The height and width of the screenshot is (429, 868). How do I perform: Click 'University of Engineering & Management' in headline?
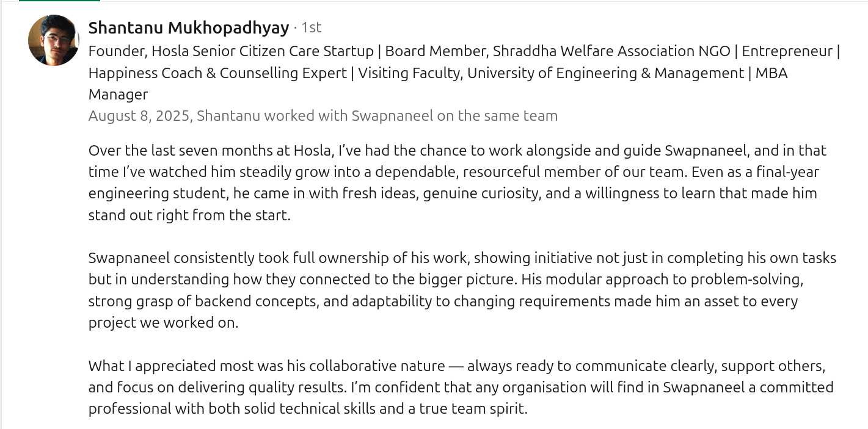[605, 73]
